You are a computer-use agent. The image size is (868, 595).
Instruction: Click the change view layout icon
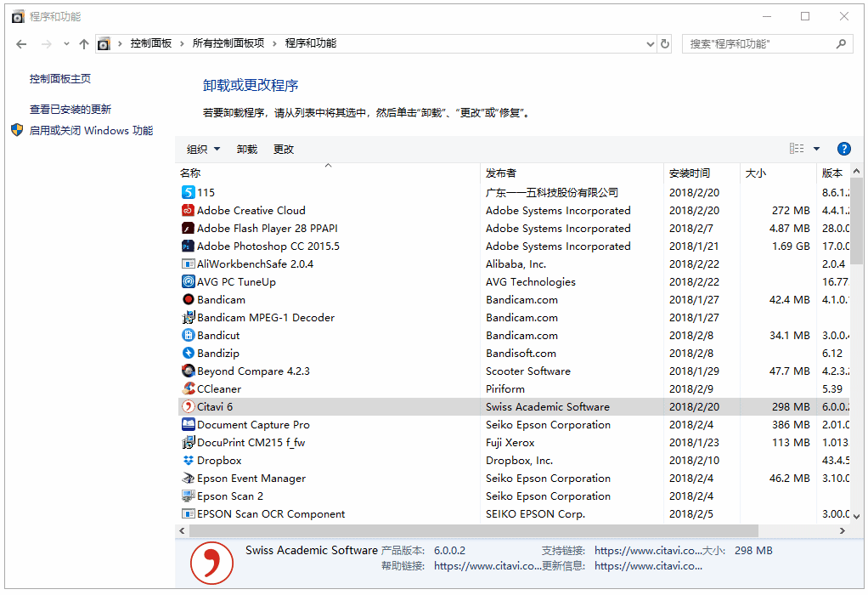coord(797,149)
